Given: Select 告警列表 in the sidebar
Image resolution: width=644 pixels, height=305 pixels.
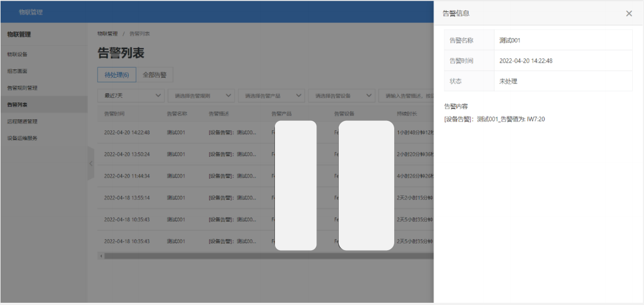Looking at the screenshot, I should (x=17, y=105).
